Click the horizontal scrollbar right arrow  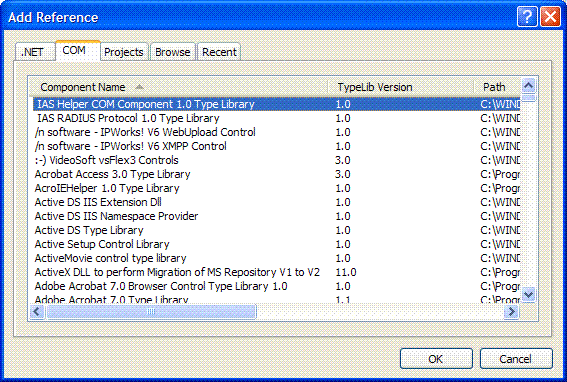(x=512, y=311)
